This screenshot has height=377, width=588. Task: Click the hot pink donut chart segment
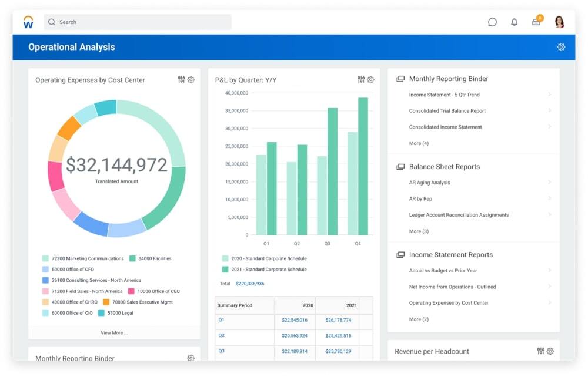click(55, 176)
